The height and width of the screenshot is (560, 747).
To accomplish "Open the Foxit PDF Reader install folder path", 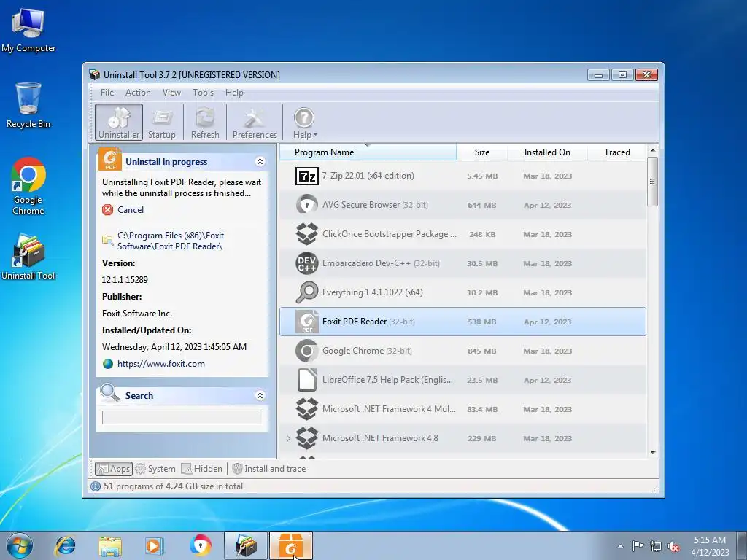I will point(171,241).
